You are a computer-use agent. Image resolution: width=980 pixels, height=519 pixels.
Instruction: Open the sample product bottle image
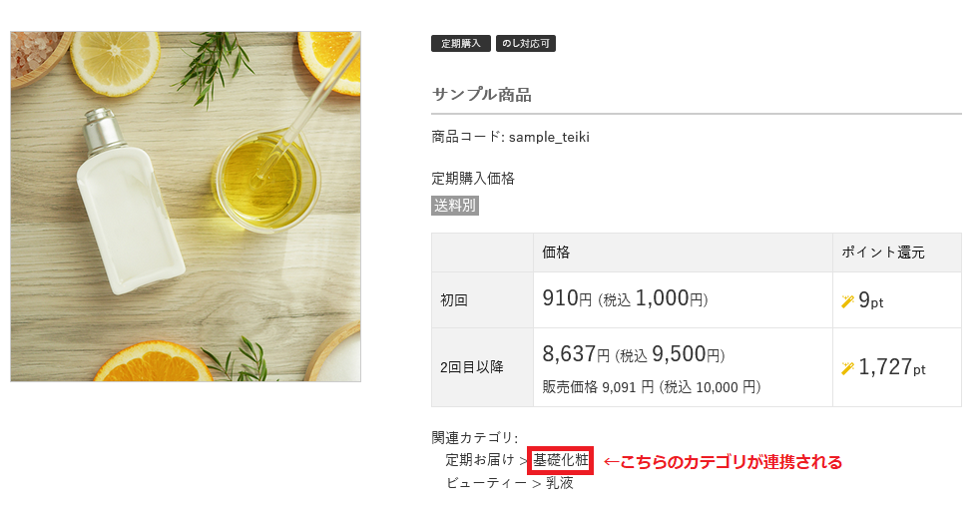(186, 206)
